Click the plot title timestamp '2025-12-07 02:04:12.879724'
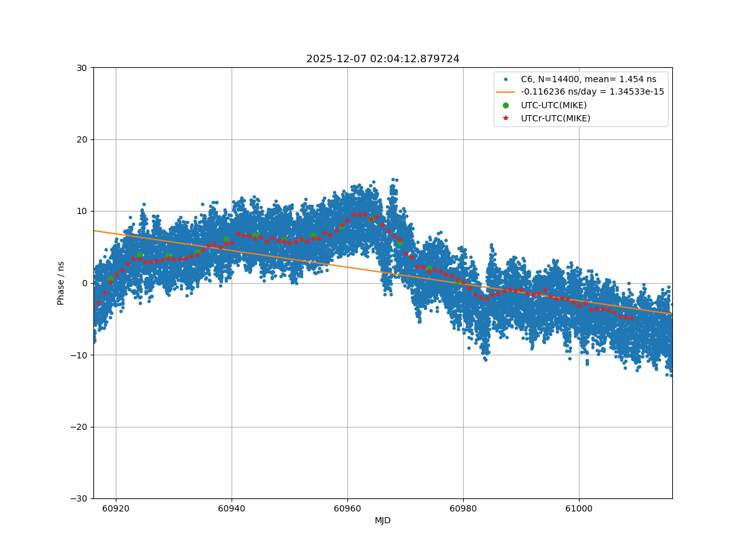 (383, 59)
